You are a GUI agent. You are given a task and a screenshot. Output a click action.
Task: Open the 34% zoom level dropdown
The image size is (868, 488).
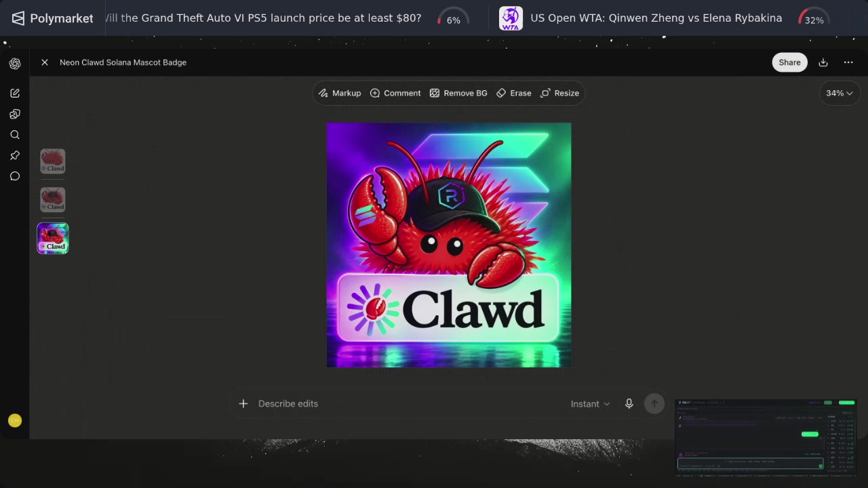840,93
